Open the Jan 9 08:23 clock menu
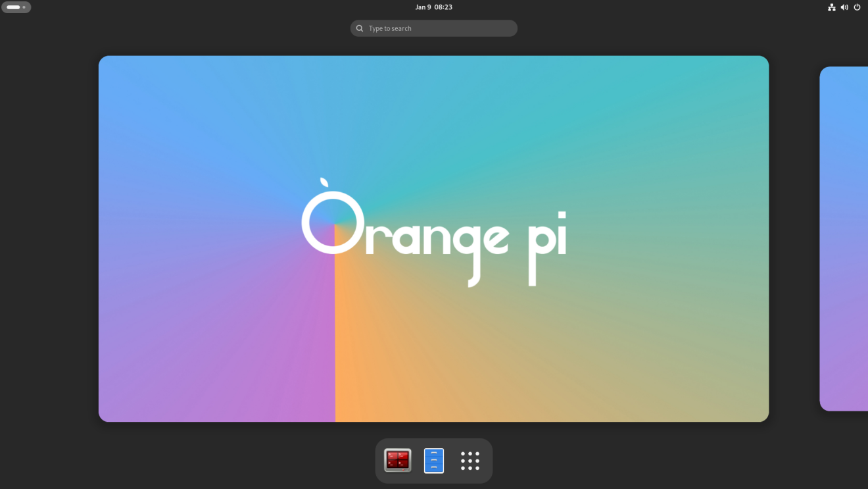Screen dimensions: 868x489 tap(434, 7)
